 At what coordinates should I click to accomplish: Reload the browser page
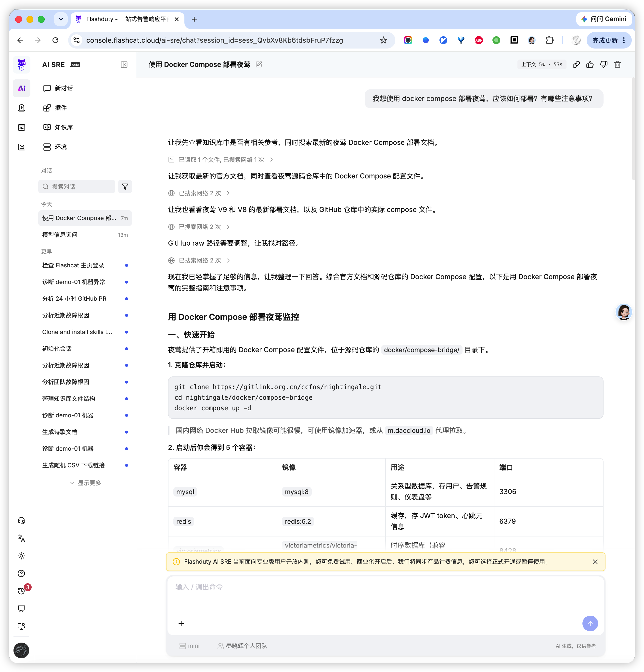pyautogui.click(x=55, y=40)
